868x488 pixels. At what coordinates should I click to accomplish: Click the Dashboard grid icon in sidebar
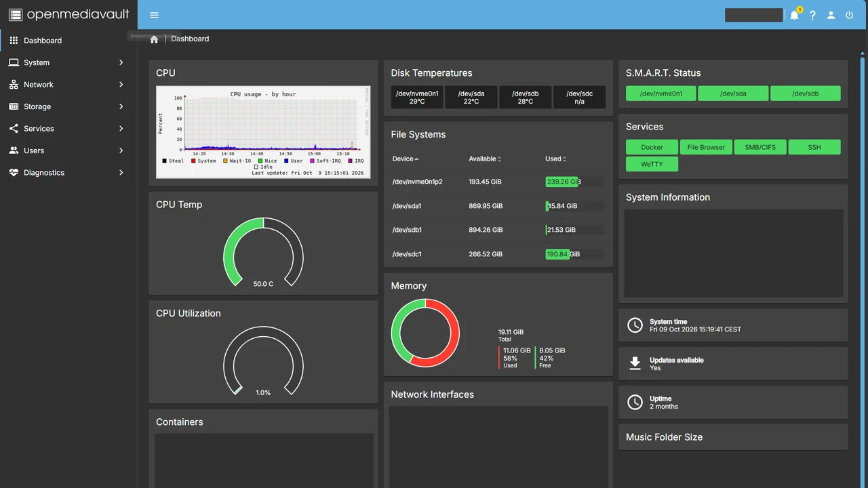(14, 41)
